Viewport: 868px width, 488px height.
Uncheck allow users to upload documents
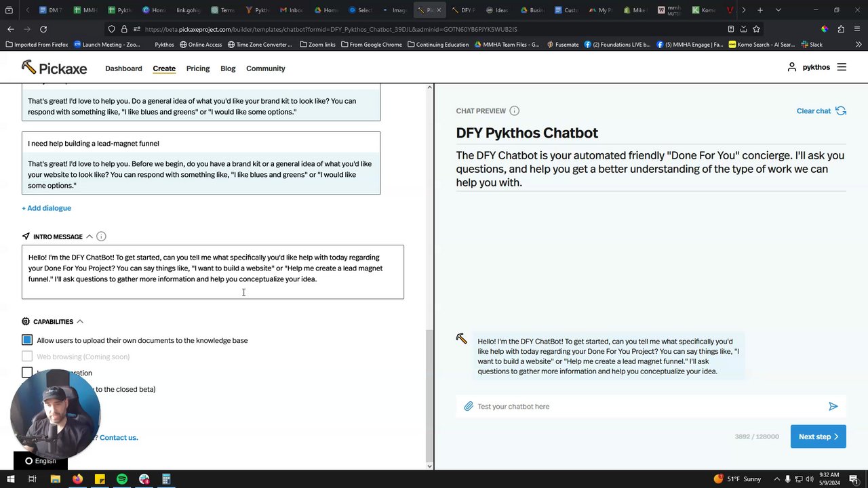coord(27,340)
